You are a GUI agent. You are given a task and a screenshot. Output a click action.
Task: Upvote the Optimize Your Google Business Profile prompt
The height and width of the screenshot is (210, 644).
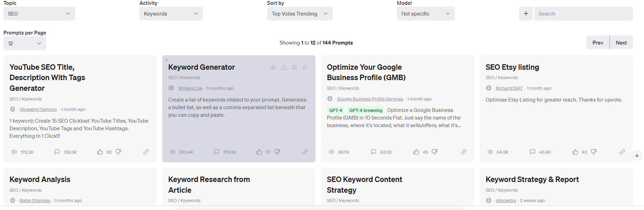click(x=416, y=152)
